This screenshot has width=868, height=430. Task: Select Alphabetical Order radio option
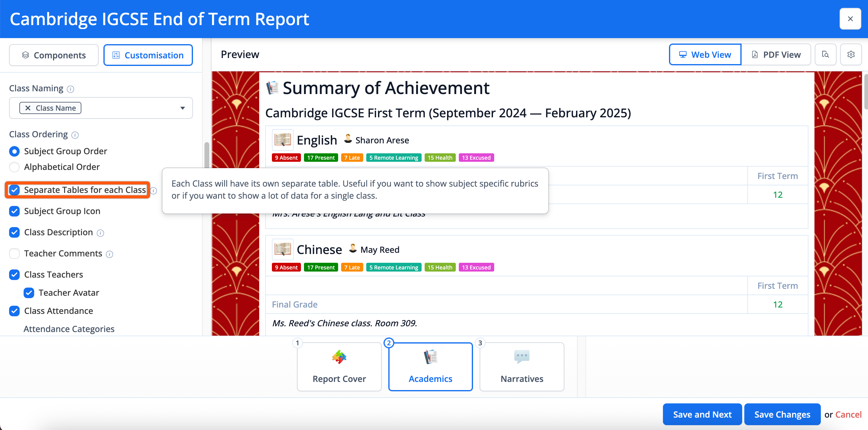tap(15, 167)
